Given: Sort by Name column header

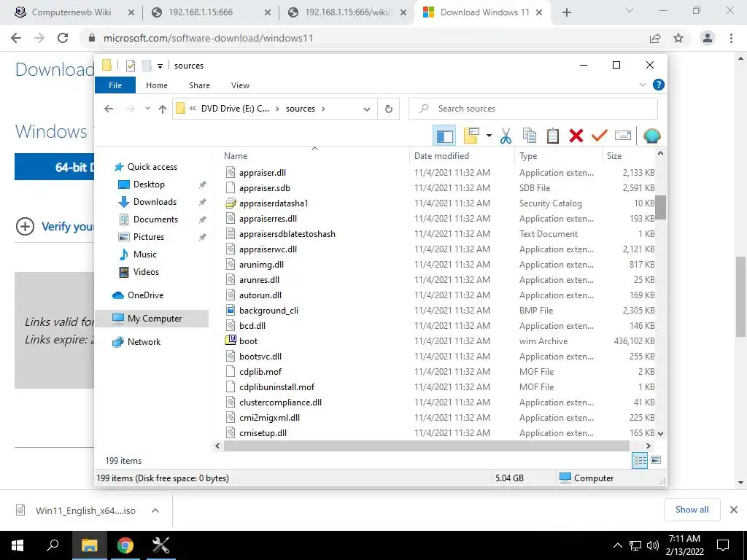Looking at the screenshot, I should 314,156.
